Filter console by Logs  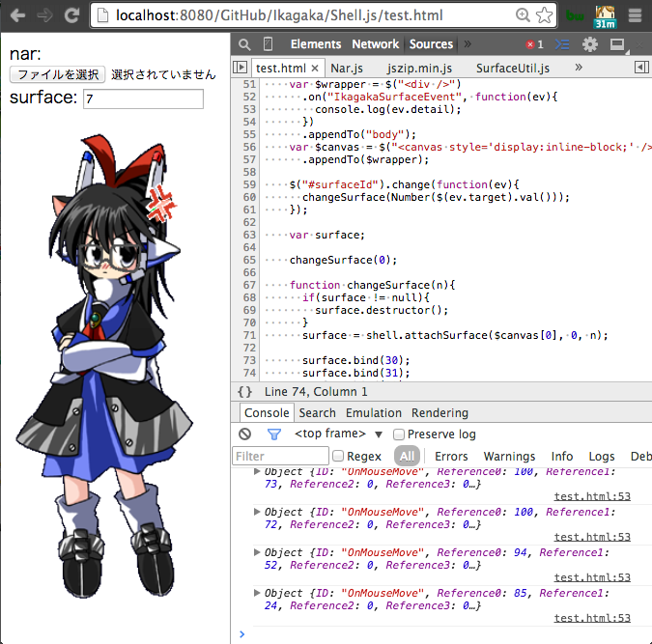[x=601, y=457]
